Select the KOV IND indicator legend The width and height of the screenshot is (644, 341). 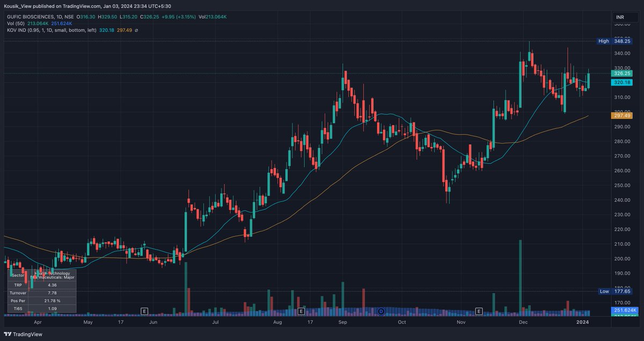[52, 30]
